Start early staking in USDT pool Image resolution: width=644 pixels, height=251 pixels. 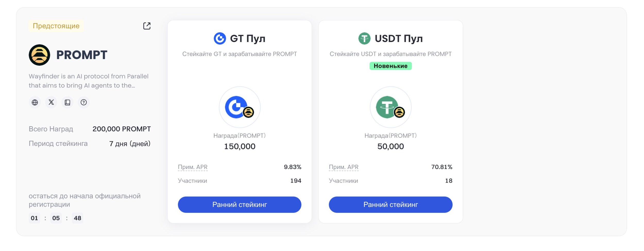[x=391, y=205]
